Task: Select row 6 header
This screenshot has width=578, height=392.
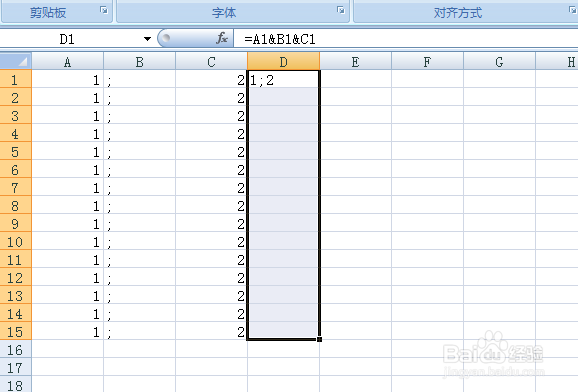Action: click(x=15, y=169)
